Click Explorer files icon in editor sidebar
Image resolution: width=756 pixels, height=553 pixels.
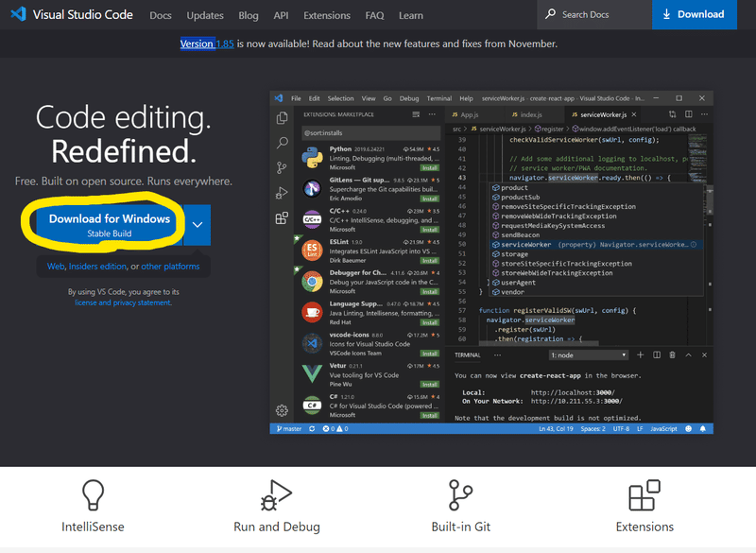(x=282, y=118)
